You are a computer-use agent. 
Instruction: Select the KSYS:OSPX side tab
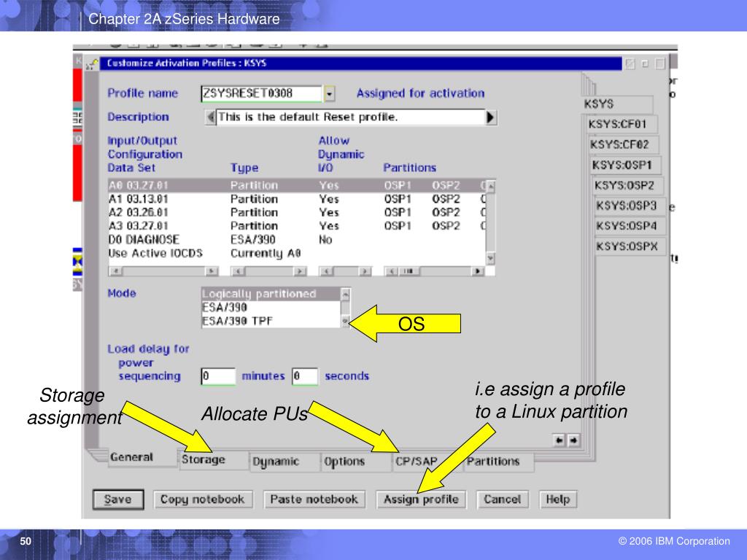pos(630,246)
